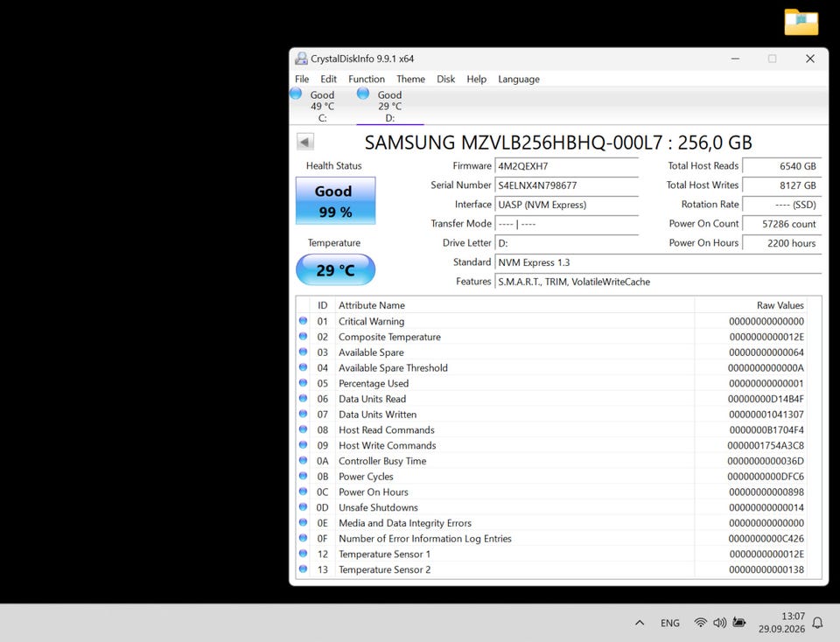Screen dimensions: 840x642
Task: Click the previous disk arrow button
Action: click(304, 143)
